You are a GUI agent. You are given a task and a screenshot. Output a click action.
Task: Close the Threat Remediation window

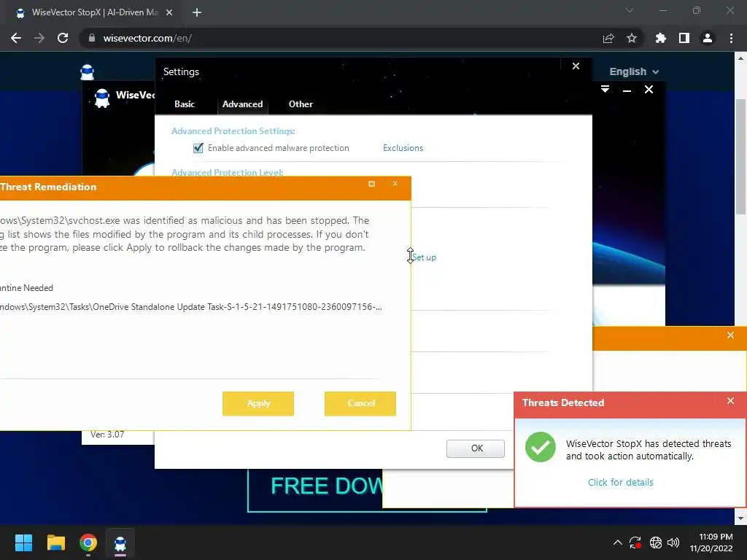point(395,184)
